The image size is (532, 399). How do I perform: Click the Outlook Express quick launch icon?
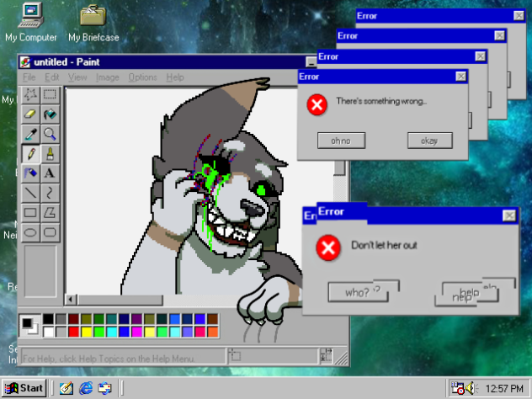point(105,388)
